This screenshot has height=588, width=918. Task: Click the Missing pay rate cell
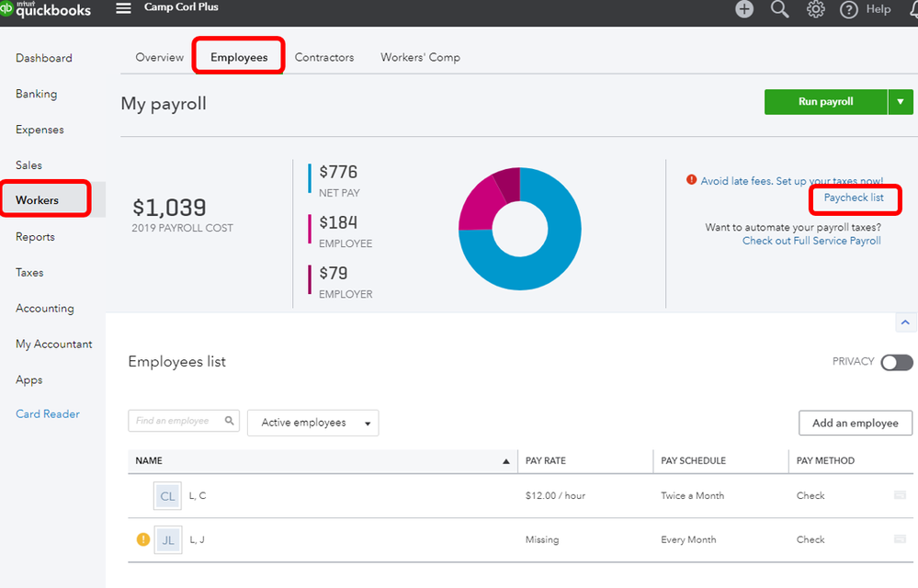click(x=542, y=539)
